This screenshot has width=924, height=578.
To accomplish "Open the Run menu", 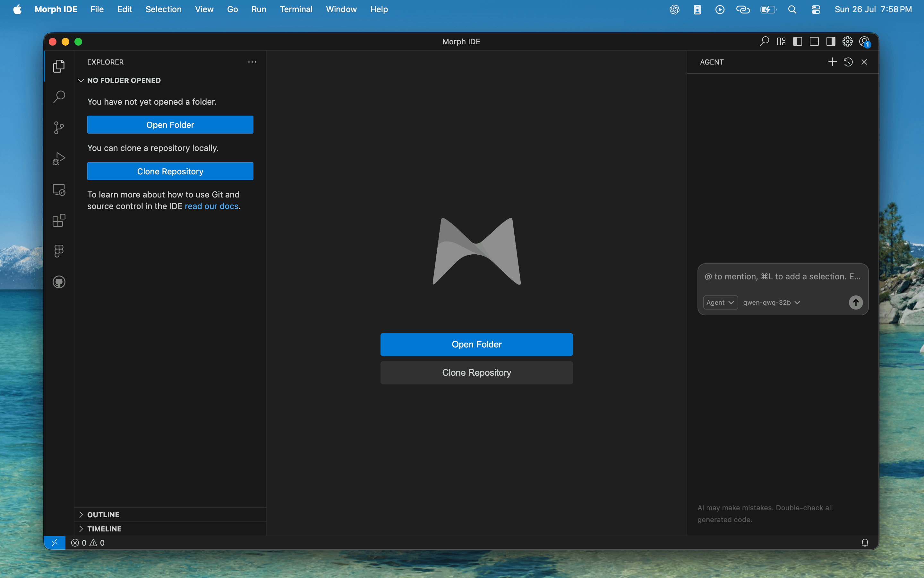I will coord(259,9).
